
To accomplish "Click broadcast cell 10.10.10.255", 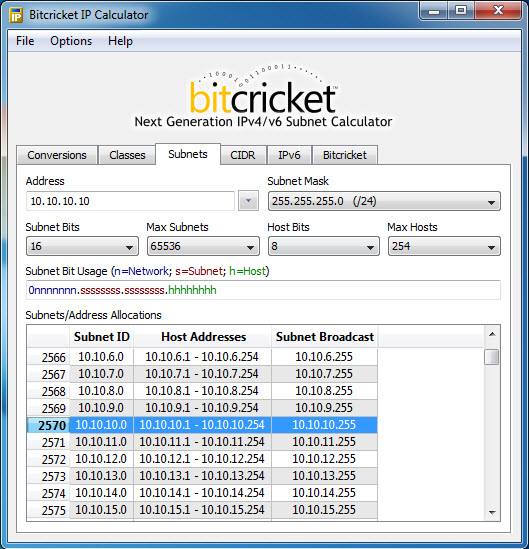I will tap(324, 425).
